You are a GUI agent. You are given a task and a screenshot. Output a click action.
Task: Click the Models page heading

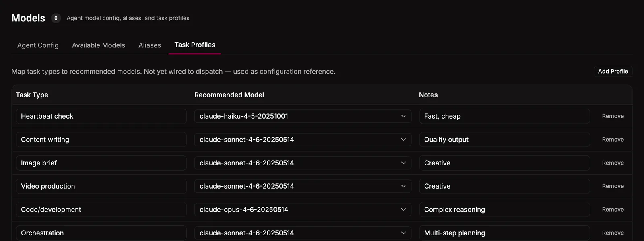coord(28,18)
